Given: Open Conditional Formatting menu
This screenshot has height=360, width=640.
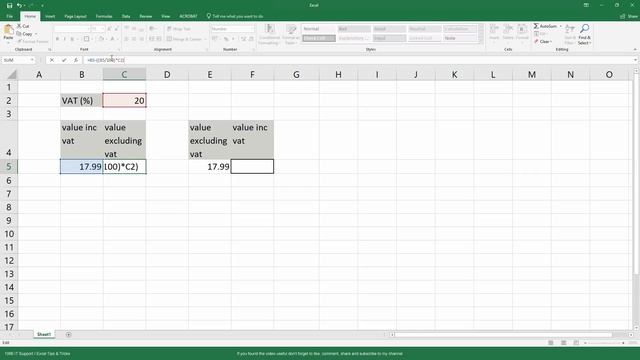Looking at the screenshot, I should point(269,34).
